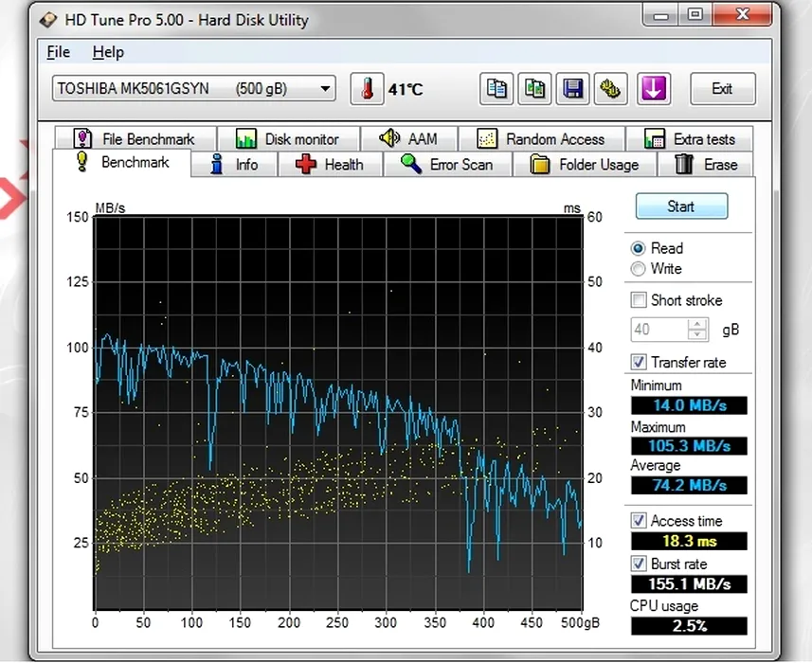Enable the Short stroke checkbox
Image resolution: width=812 pixels, height=663 pixels.
639,300
